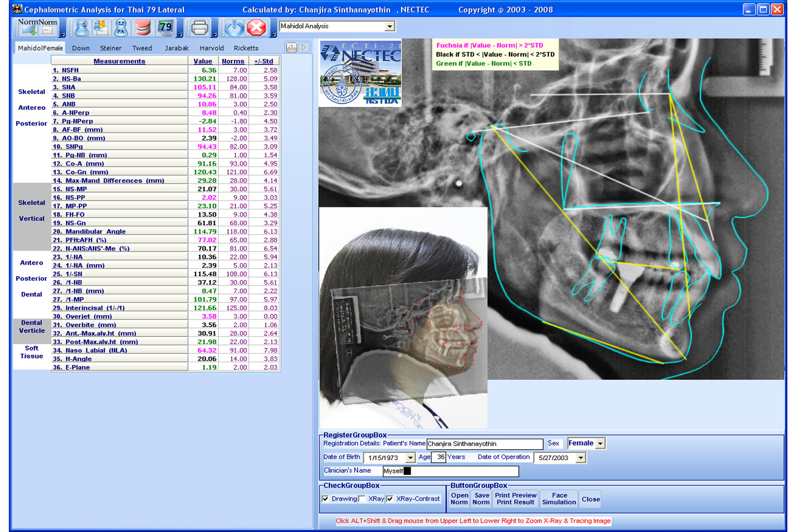Click the Save Norm button
The height and width of the screenshot is (532, 798).
(x=481, y=499)
